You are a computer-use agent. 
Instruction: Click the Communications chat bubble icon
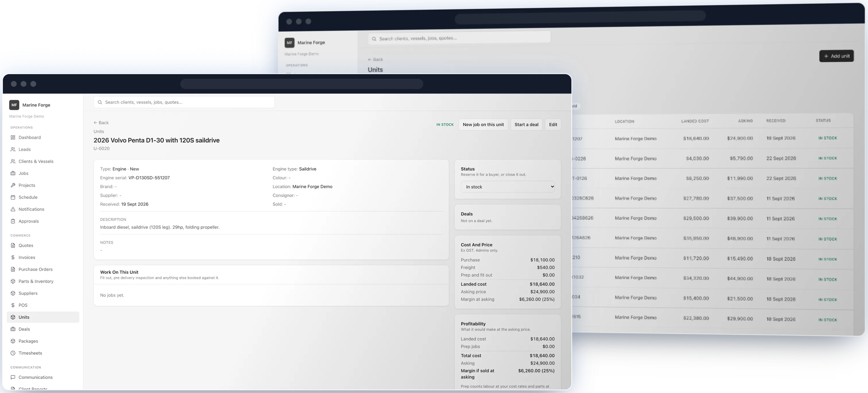[x=13, y=377]
